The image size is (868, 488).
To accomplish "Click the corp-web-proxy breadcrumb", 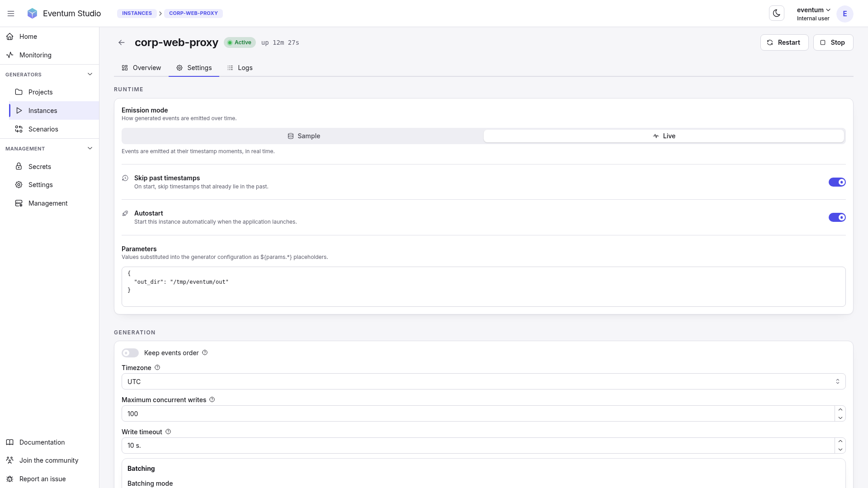I will [x=193, y=13].
